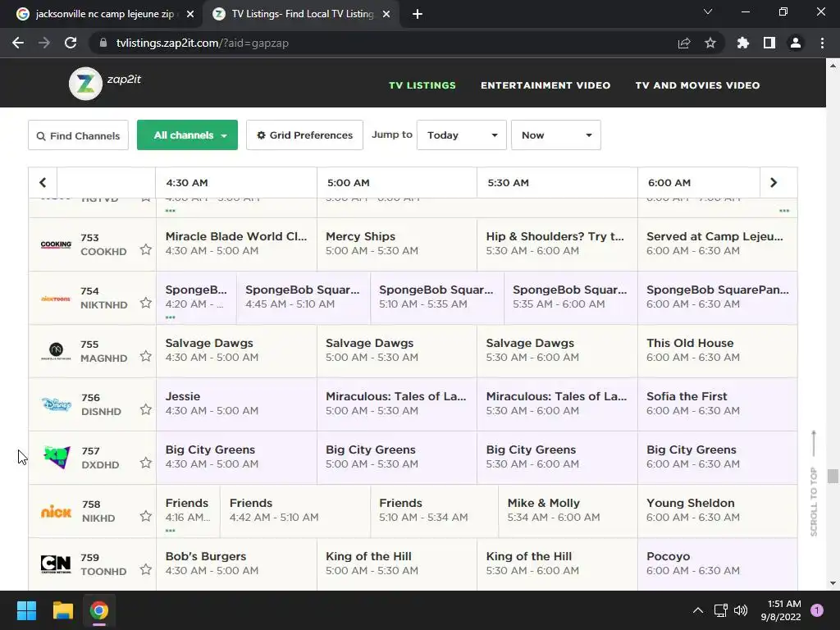Favorite channel 758 NIKHD with its star

(146, 517)
